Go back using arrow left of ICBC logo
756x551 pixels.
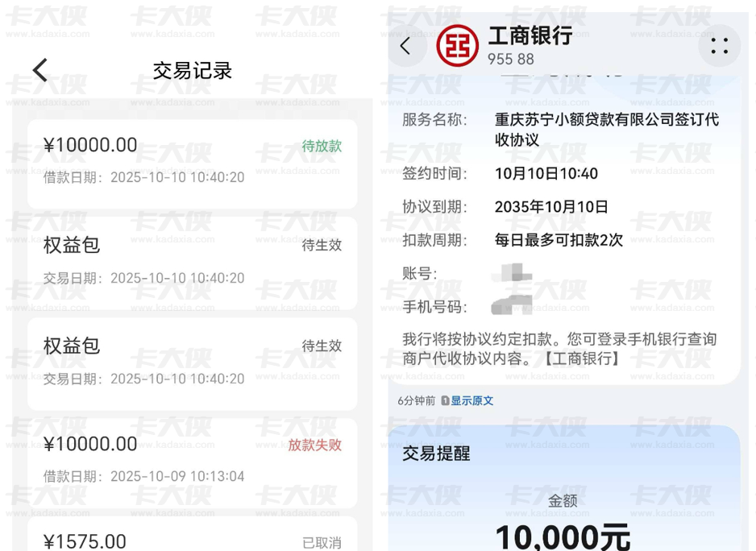pos(405,46)
